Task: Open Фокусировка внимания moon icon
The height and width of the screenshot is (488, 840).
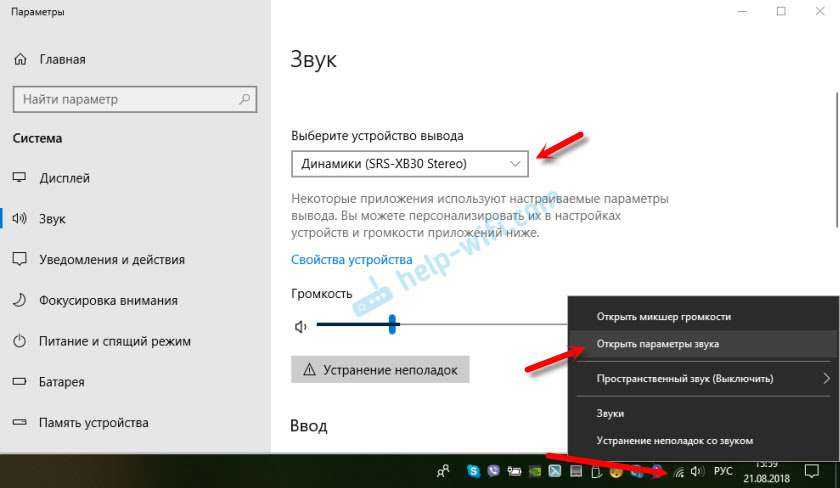Action: [19, 300]
